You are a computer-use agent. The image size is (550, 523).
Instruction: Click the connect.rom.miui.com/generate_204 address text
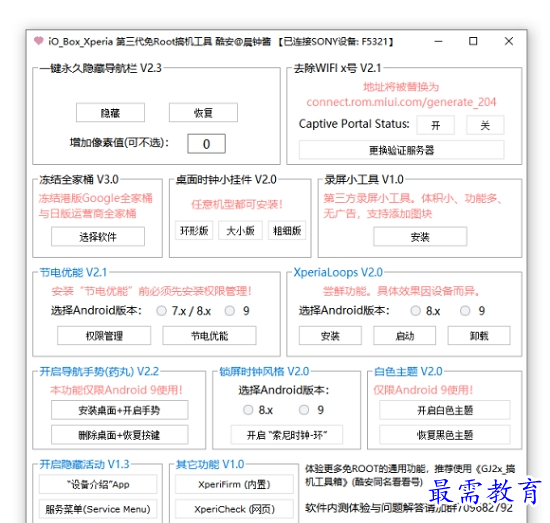pyautogui.click(x=401, y=102)
